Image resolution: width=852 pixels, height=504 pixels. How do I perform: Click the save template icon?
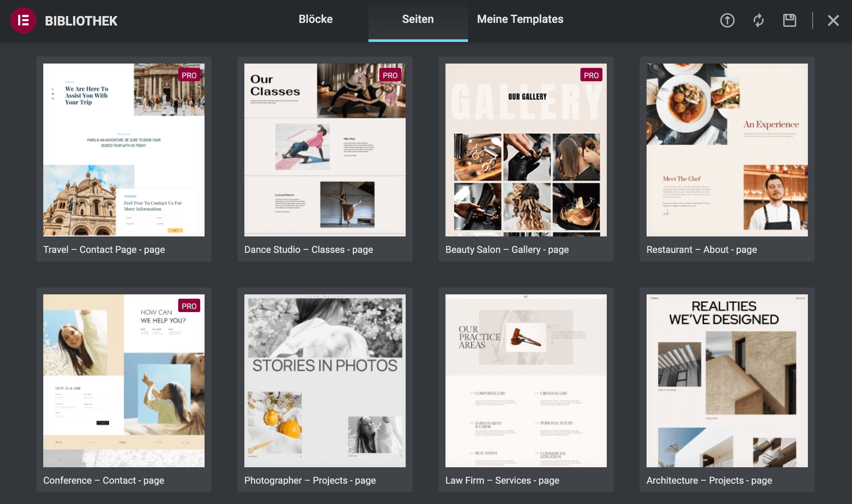point(789,20)
